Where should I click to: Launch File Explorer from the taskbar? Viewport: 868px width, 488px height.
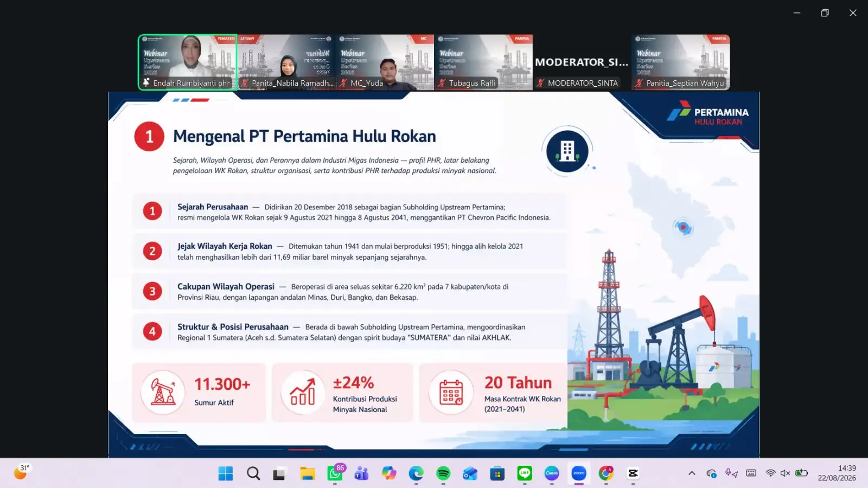[308, 473]
